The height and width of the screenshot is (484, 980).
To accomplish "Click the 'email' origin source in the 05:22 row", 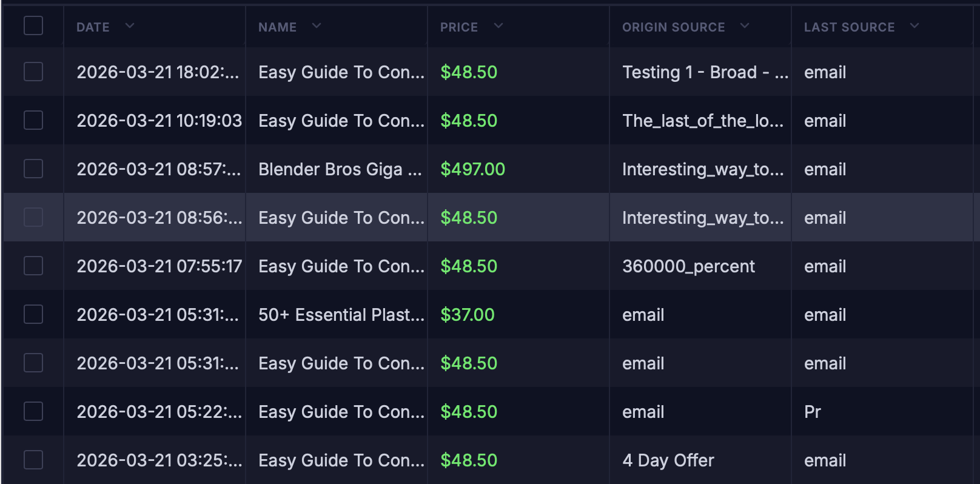I will [x=643, y=412].
